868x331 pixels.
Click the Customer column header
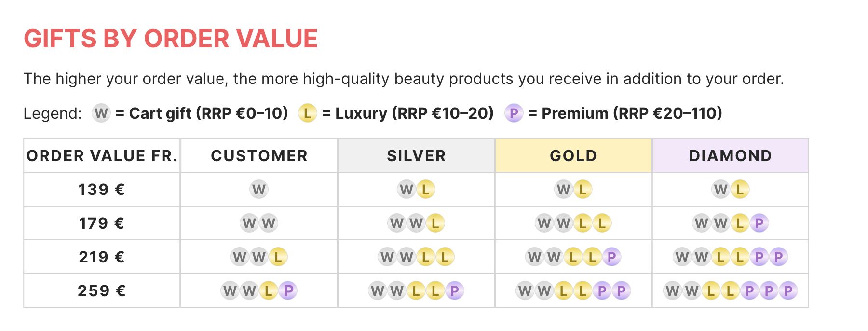coord(259,155)
